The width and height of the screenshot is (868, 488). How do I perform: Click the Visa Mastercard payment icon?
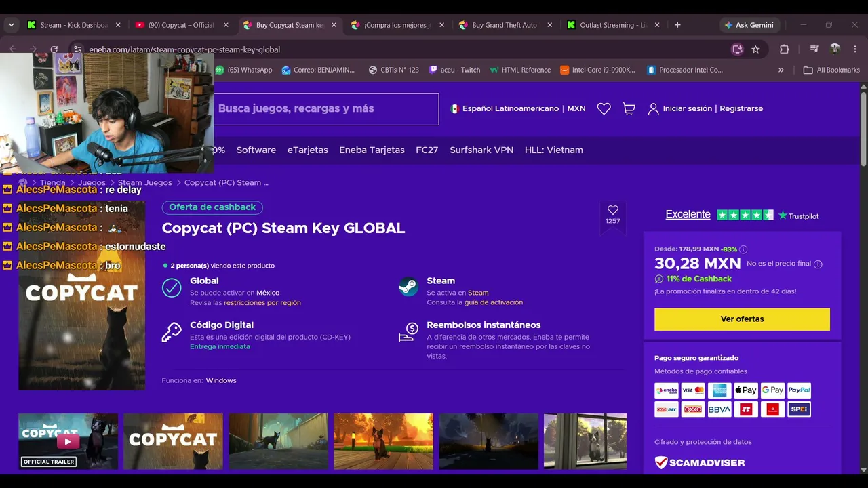[693, 390]
